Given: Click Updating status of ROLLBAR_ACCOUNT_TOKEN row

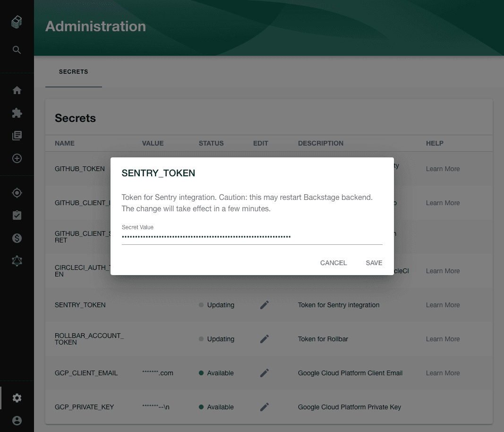Looking at the screenshot, I should tap(217, 339).
